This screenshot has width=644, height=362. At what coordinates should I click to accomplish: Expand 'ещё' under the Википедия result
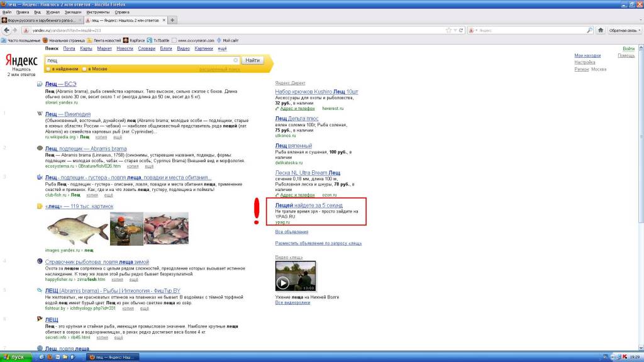[118, 137]
